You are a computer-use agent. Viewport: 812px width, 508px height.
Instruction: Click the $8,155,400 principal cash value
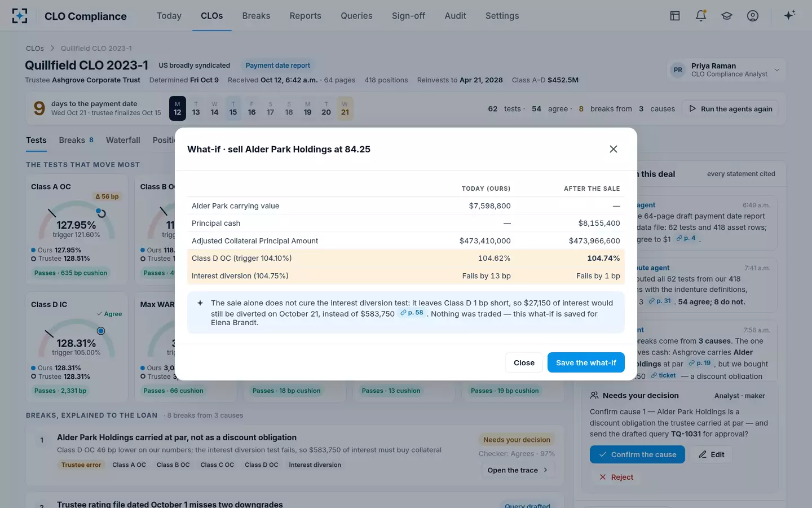tap(599, 223)
